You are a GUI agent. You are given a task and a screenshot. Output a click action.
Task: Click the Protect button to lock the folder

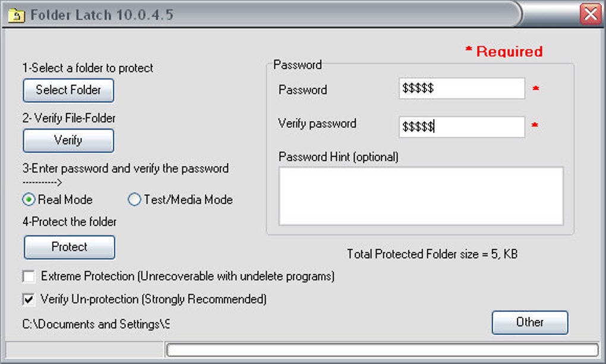click(68, 247)
